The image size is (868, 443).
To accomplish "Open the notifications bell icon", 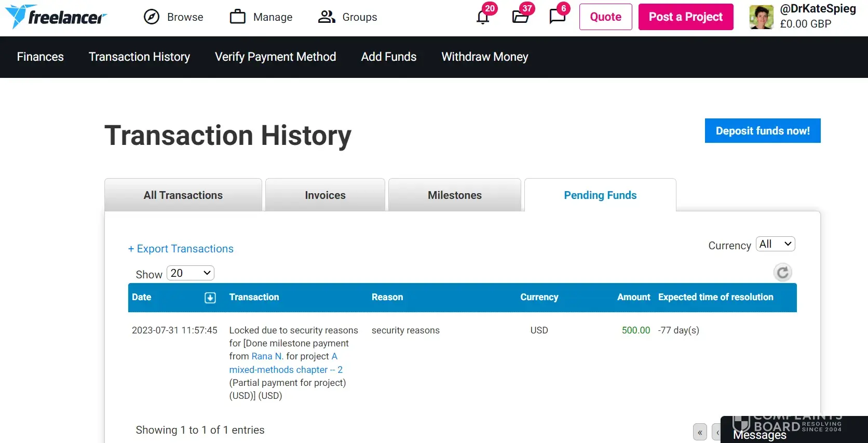I will coord(483,17).
